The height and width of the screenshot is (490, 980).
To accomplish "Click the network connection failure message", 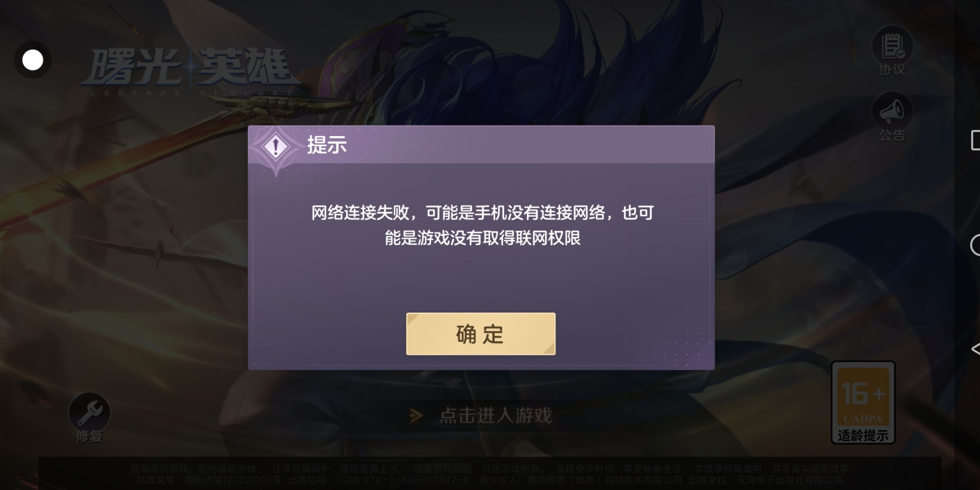I will pyautogui.click(x=482, y=225).
